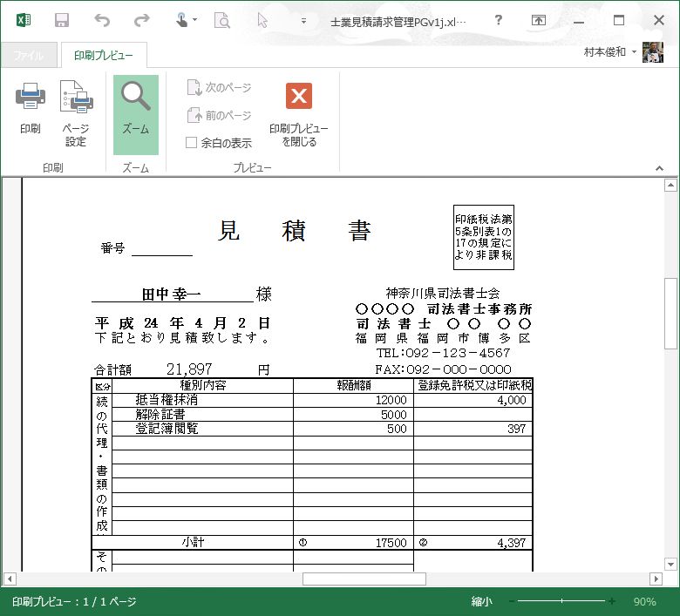Screen dimensions: 680x616
Task: Click the user profile picture
Action: [x=653, y=52]
